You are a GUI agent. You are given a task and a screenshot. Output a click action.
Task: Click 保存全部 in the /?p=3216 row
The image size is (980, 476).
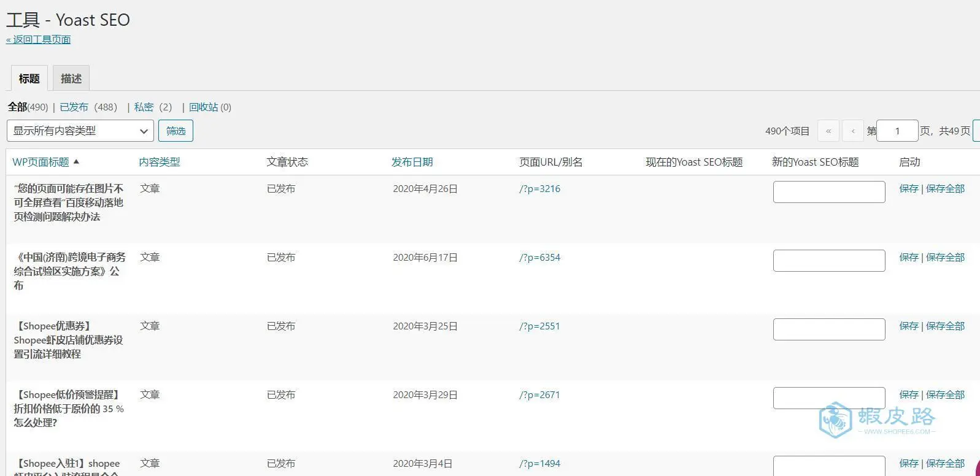945,189
